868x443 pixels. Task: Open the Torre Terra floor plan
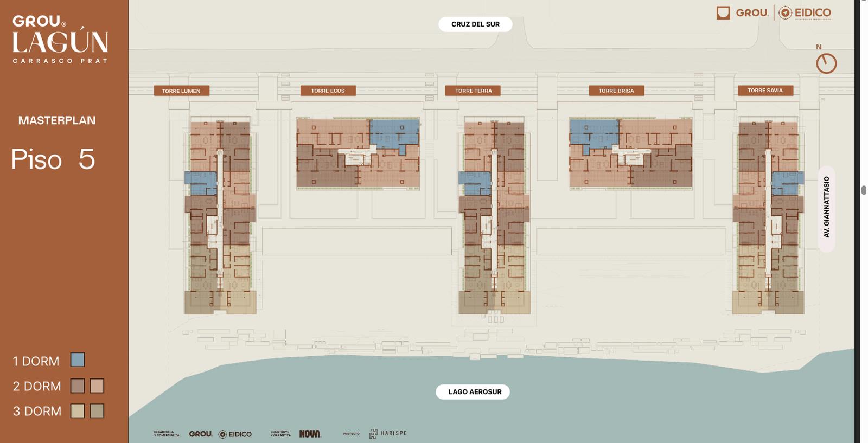pyautogui.click(x=494, y=216)
